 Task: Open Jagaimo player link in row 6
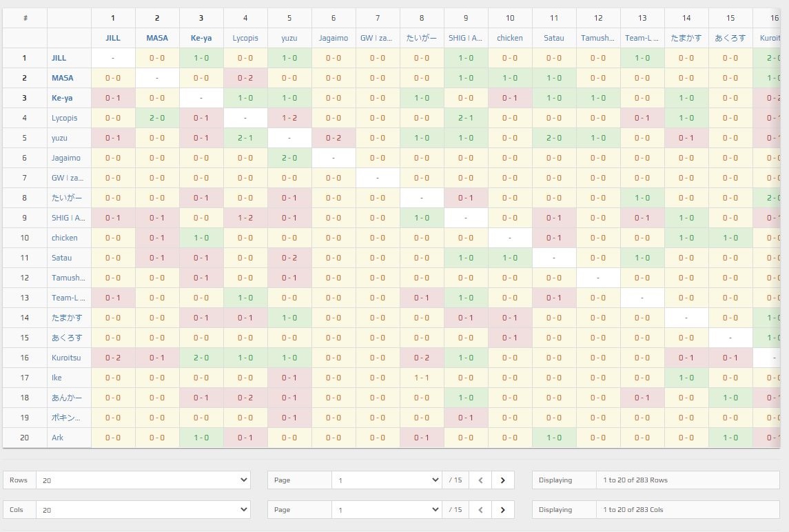pos(66,158)
